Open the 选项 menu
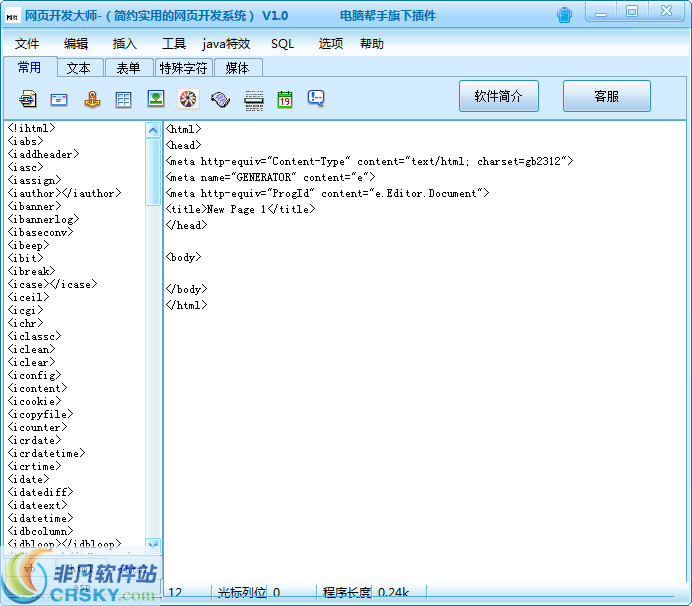This screenshot has width=692, height=606. click(x=331, y=44)
